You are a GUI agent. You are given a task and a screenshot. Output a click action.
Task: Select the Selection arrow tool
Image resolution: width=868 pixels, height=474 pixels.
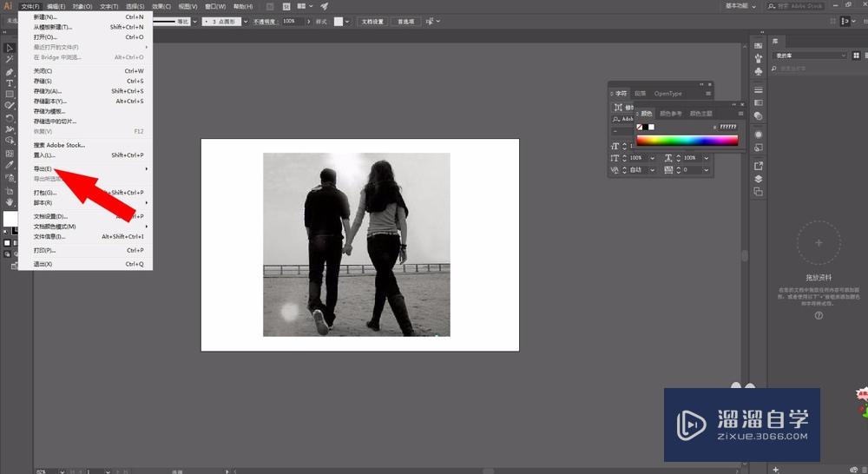pyautogui.click(x=10, y=48)
